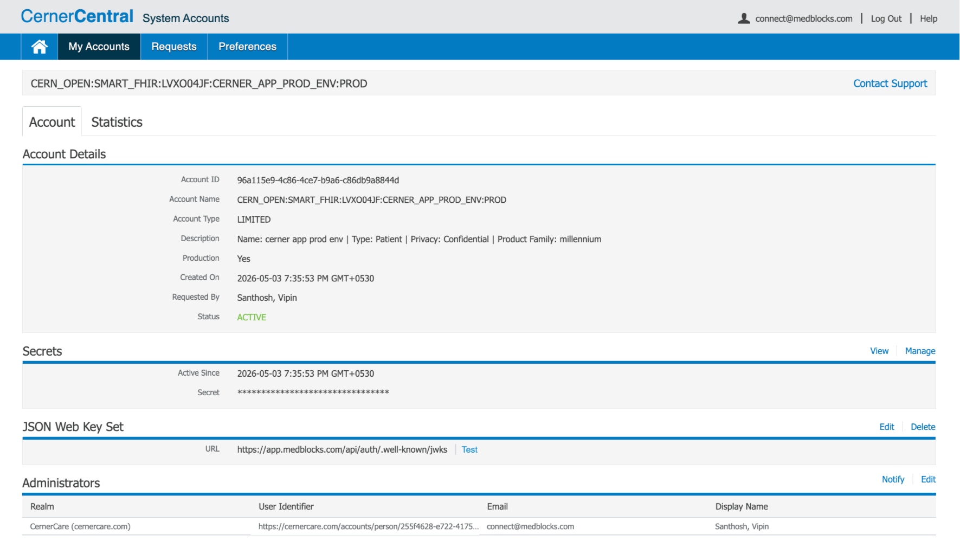Click the Created On date value
This screenshot has height=560, width=960.
tap(306, 278)
